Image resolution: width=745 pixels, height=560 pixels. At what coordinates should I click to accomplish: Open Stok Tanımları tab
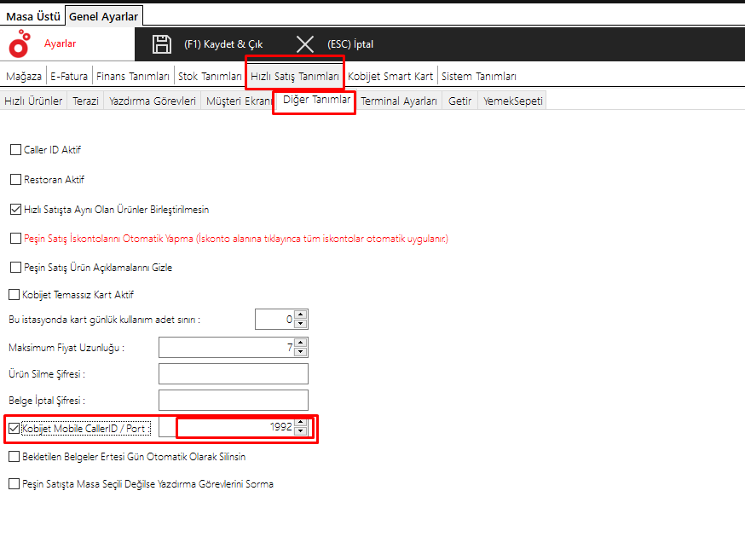pos(210,76)
